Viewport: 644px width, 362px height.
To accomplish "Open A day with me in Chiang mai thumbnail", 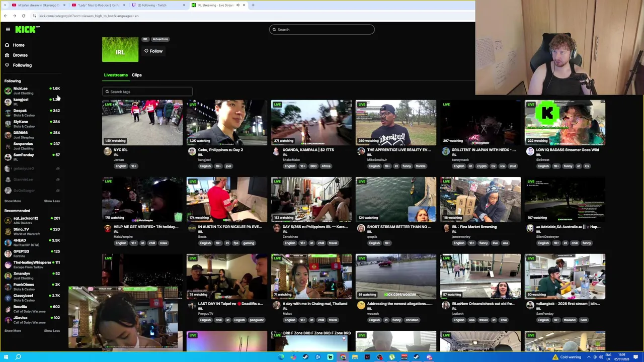I will 311,277.
